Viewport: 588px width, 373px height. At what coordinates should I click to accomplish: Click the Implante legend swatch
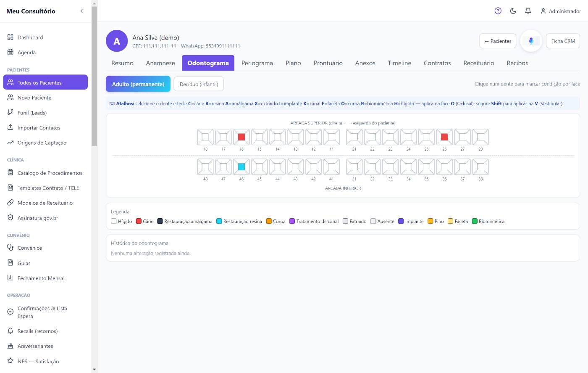pyautogui.click(x=401, y=221)
